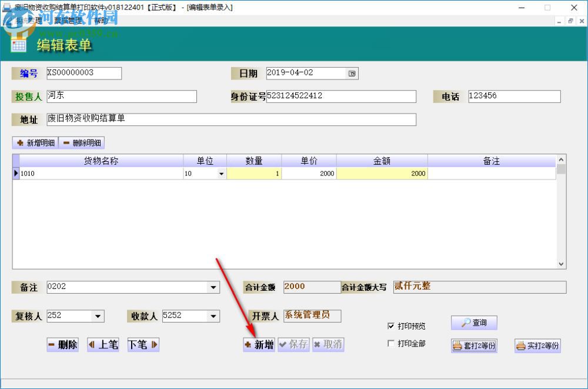Click the 下笔 next record button
588x389 pixels.
coord(142,345)
